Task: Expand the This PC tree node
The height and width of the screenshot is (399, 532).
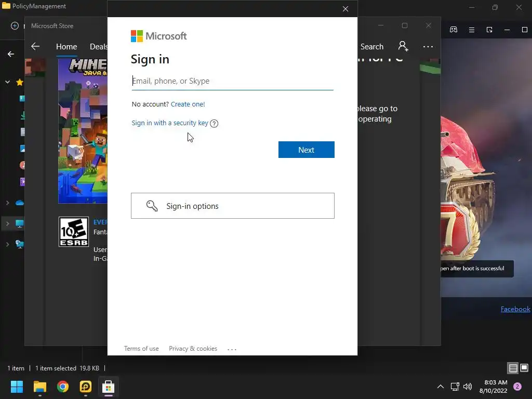Action: click(7, 223)
